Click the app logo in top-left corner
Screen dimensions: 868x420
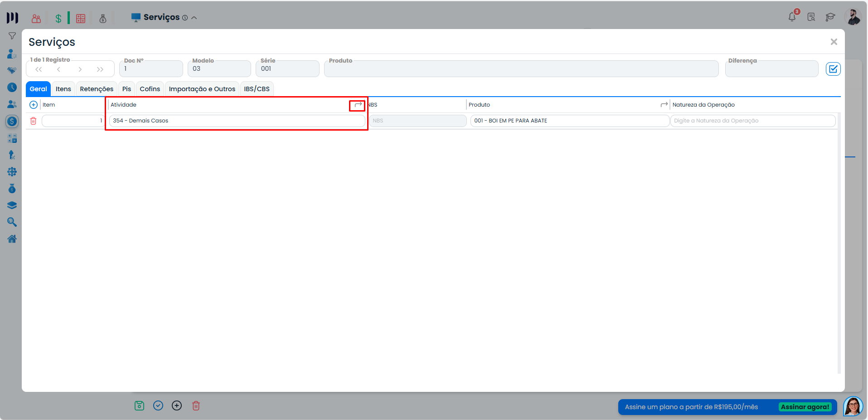click(12, 18)
